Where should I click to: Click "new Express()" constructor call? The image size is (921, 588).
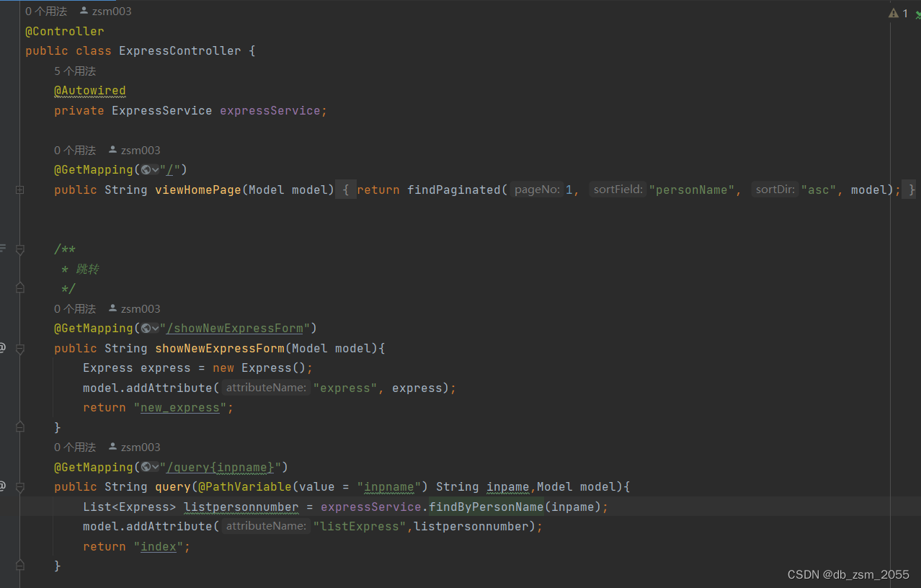click(x=259, y=368)
